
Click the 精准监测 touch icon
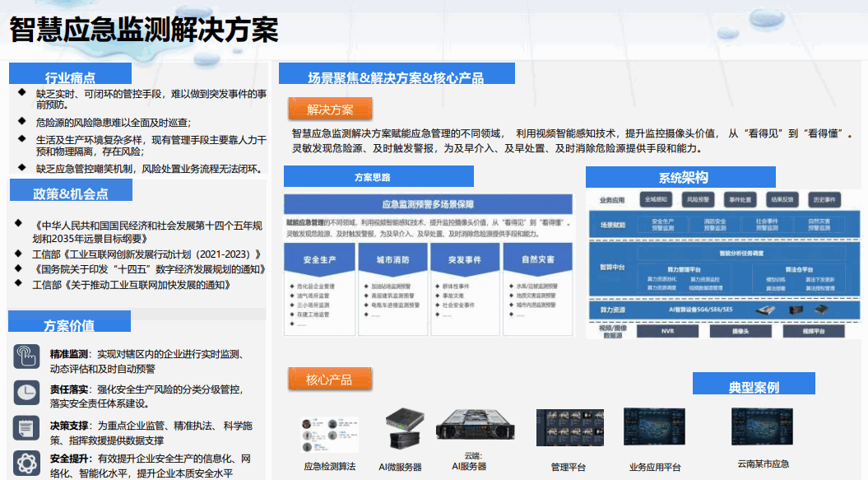pos(26,356)
